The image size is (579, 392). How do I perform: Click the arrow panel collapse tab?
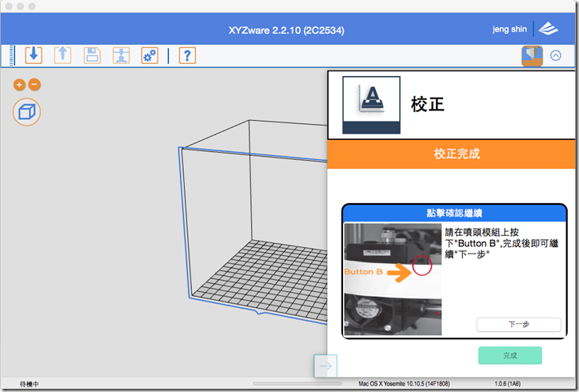pos(325,366)
